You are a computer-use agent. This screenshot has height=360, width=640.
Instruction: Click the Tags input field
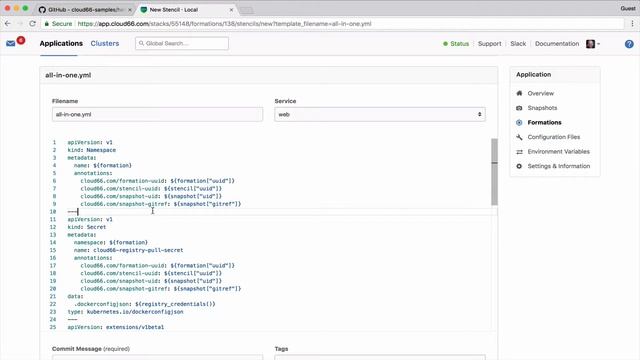(x=380, y=358)
